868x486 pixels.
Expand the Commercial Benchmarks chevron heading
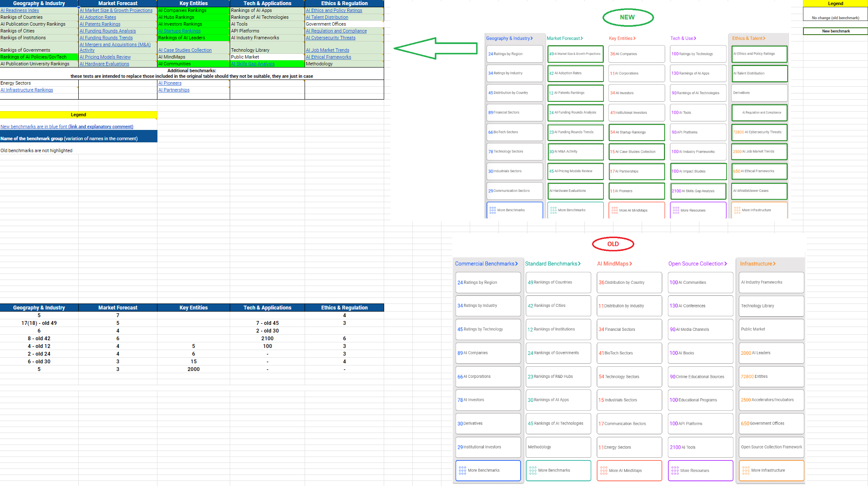486,264
